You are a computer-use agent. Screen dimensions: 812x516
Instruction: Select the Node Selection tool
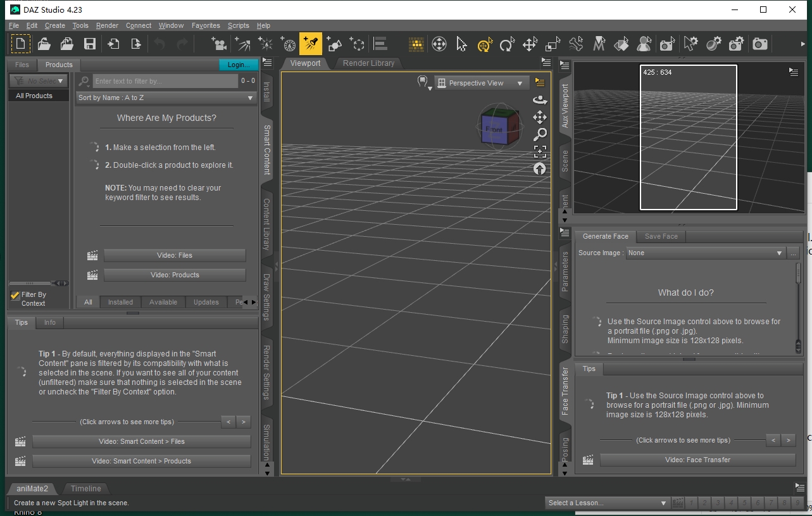coord(461,44)
